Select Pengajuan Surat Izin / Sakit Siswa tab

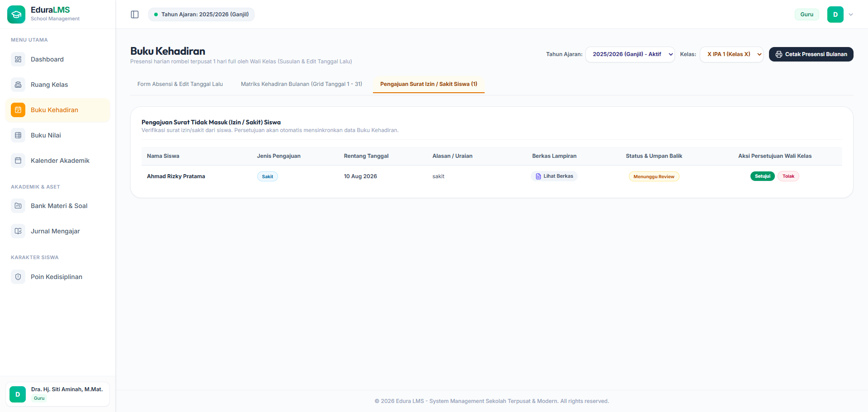click(429, 84)
